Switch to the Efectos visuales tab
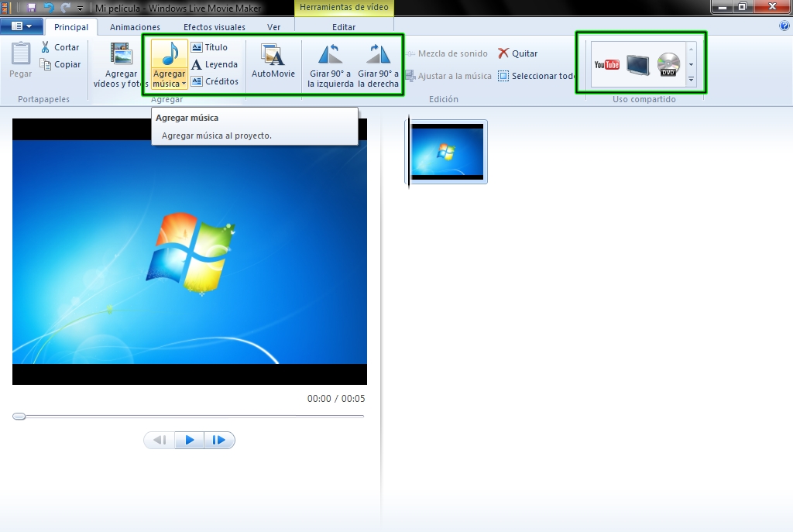This screenshot has height=532, width=793. click(215, 27)
